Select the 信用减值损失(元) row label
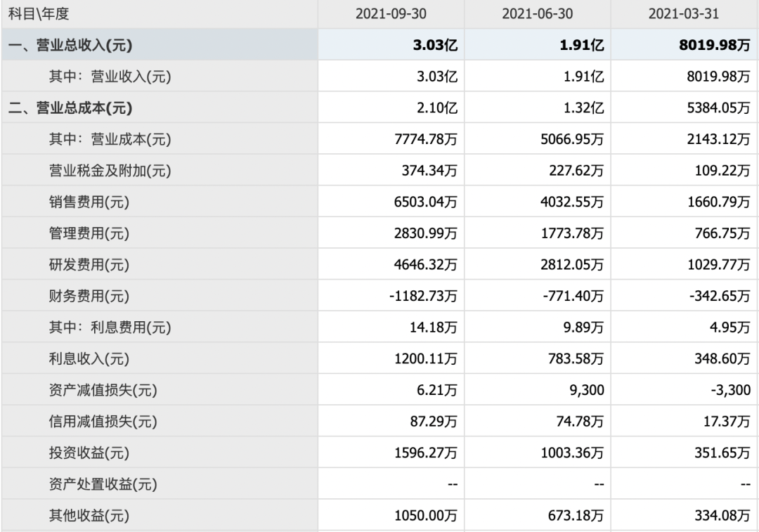Screen dimensions: 759x532 tap(103, 421)
